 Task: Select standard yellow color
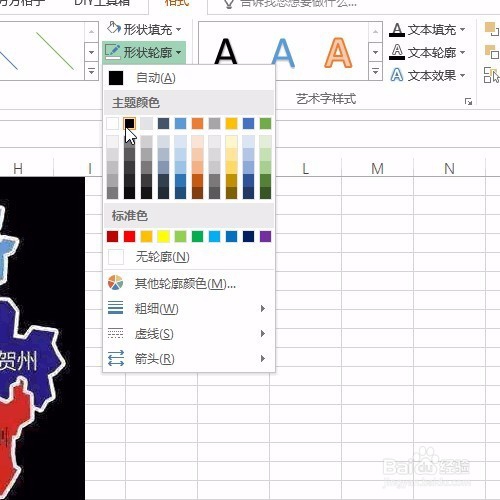point(163,236)
